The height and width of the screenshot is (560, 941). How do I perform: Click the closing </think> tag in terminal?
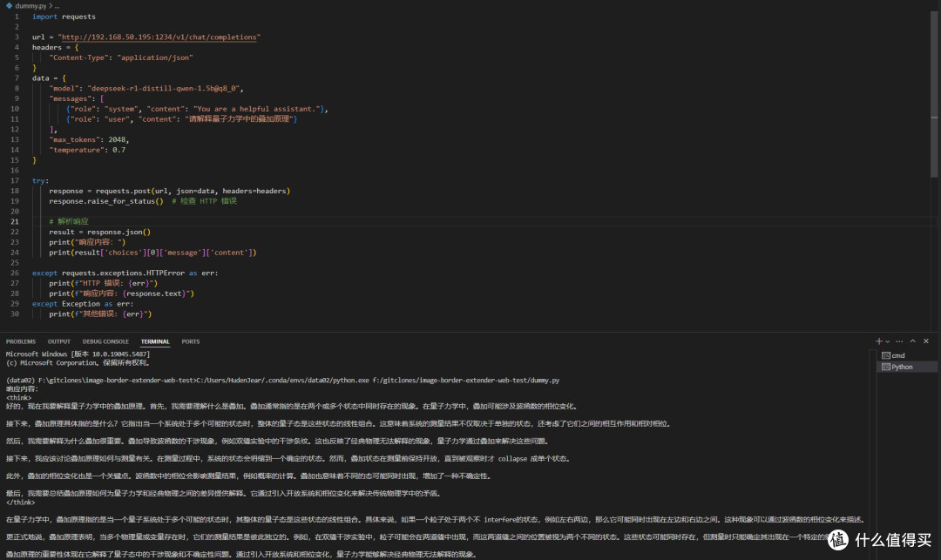[20, 503]
